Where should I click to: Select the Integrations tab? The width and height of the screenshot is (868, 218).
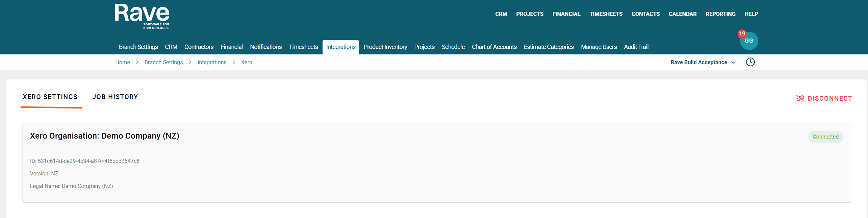[341, 47]
